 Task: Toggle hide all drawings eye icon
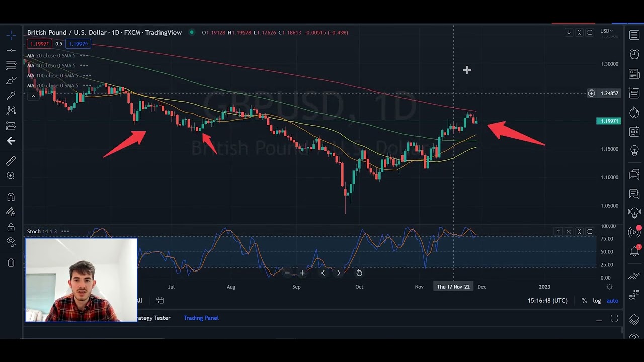(11, 242)
